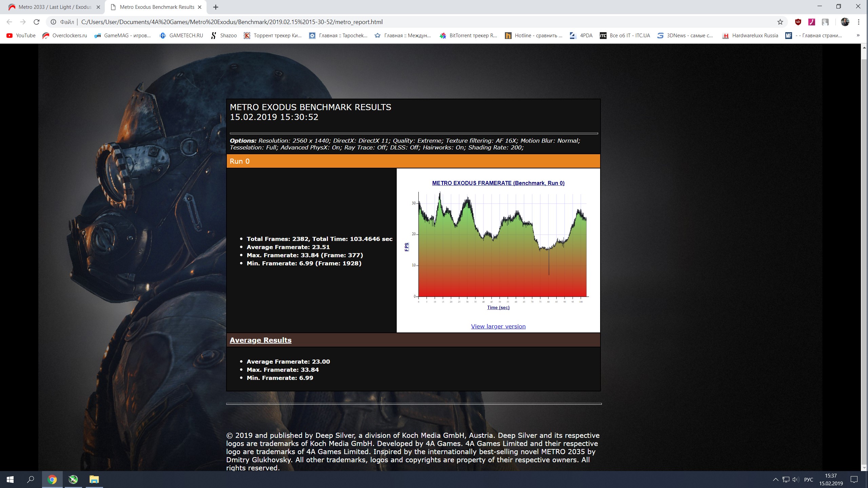Open the 4PDA bookmark

581,36
